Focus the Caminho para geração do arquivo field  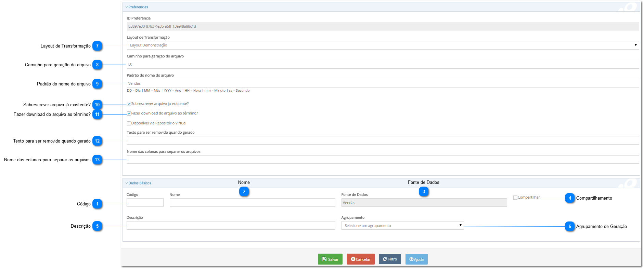383,64
